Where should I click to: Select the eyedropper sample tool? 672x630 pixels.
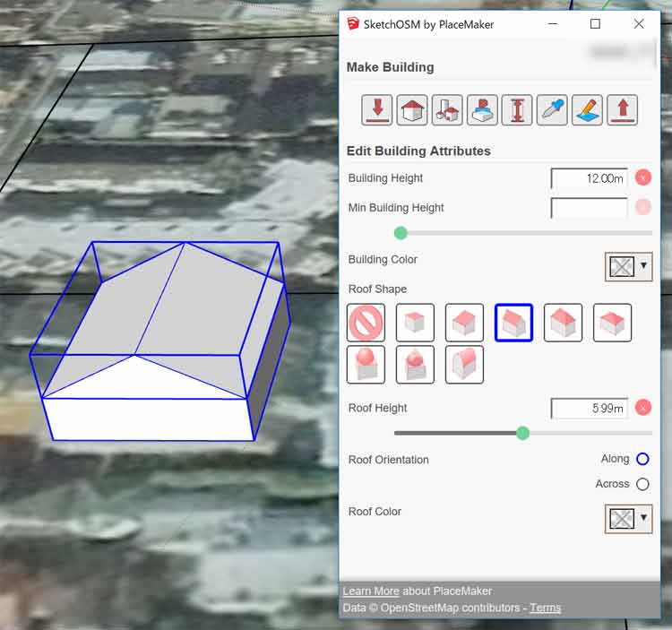(x=552, y=110)
